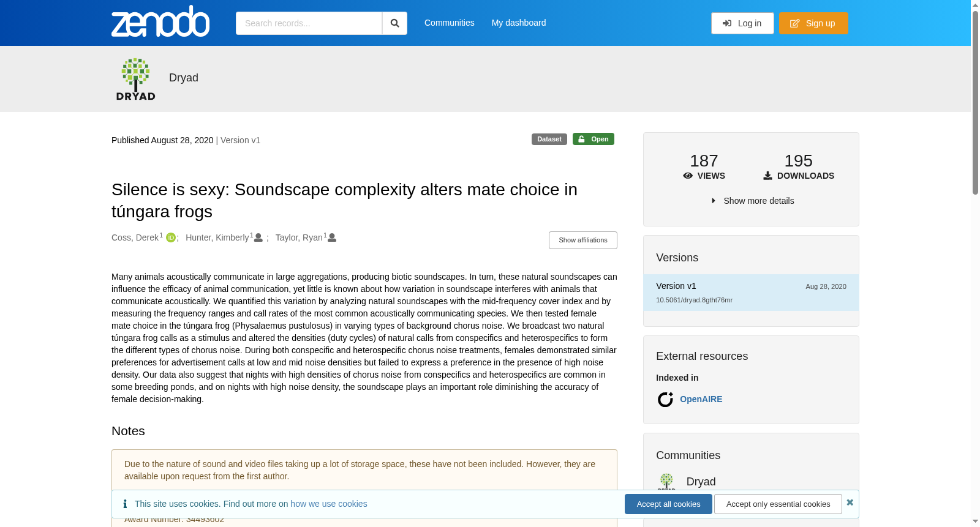Open the Communities menu item

(x=450, y=23)
